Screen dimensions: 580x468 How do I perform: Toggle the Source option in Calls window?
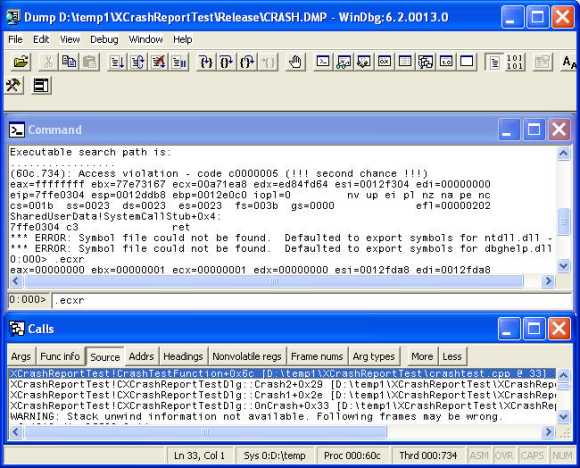[x=105, y=357]
